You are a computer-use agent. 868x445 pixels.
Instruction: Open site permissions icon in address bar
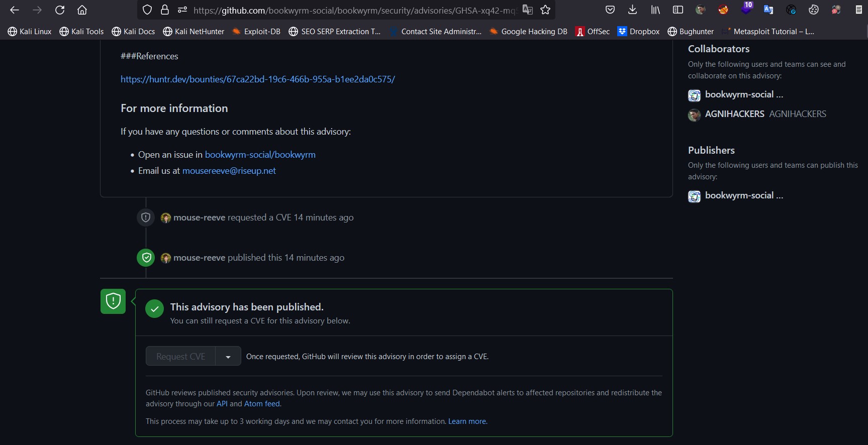point(182,10)
